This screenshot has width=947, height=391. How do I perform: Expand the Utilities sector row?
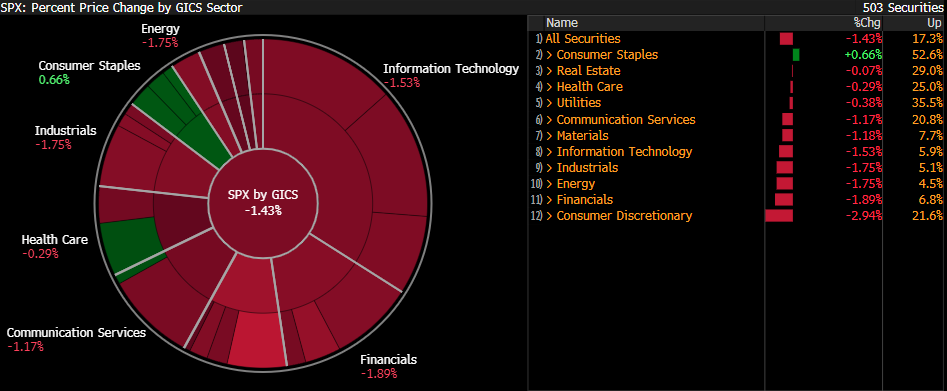click(x=549, y=103)
